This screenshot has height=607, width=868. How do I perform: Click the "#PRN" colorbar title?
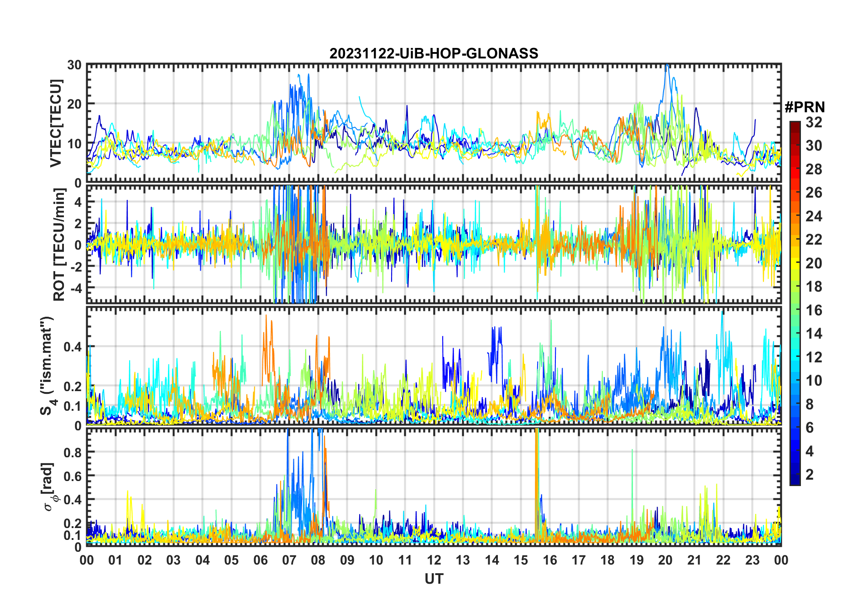tap(805, 107)
